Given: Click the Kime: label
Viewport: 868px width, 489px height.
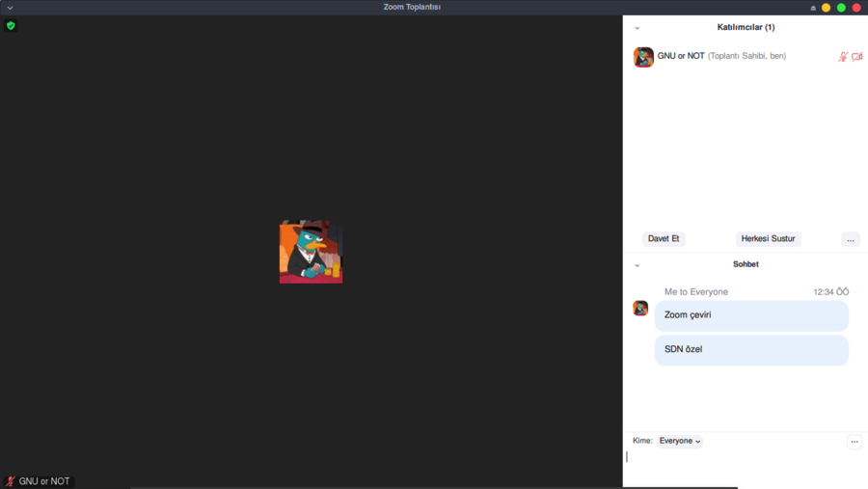Looking at the screenshot, I should 642,441.
